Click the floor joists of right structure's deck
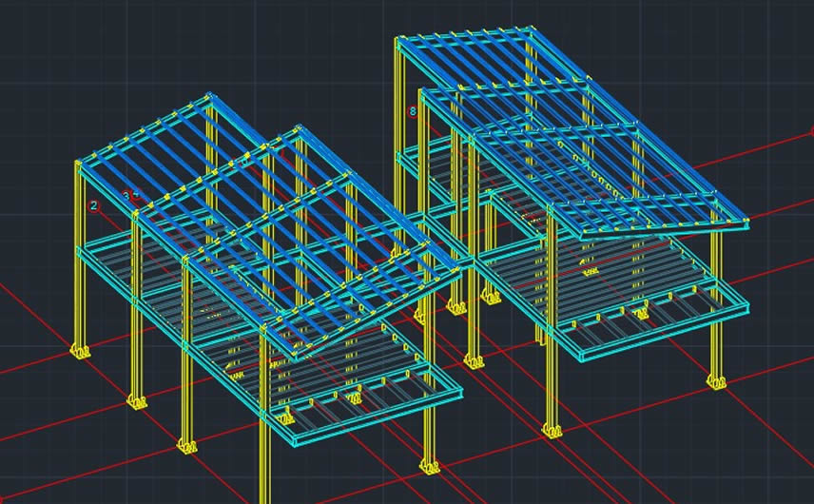The height and width of the screenshot is (504, 814). point(647,285)
